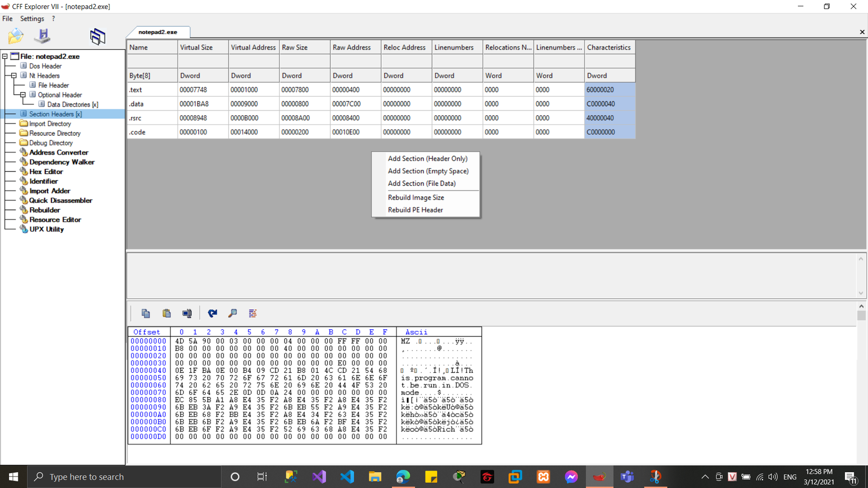Click the copy icon in hex editor toolbar
The width and height of the screenshot is (868, 488).
click(x=146, y=313)
